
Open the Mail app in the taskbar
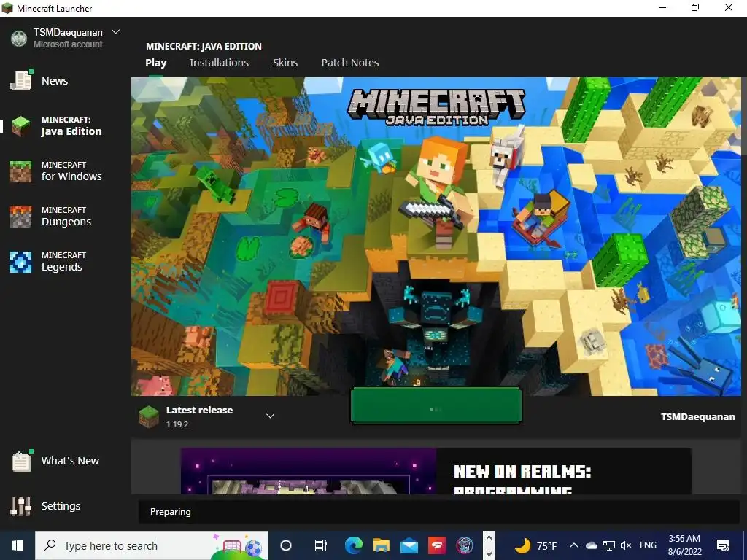pos(409,545)
